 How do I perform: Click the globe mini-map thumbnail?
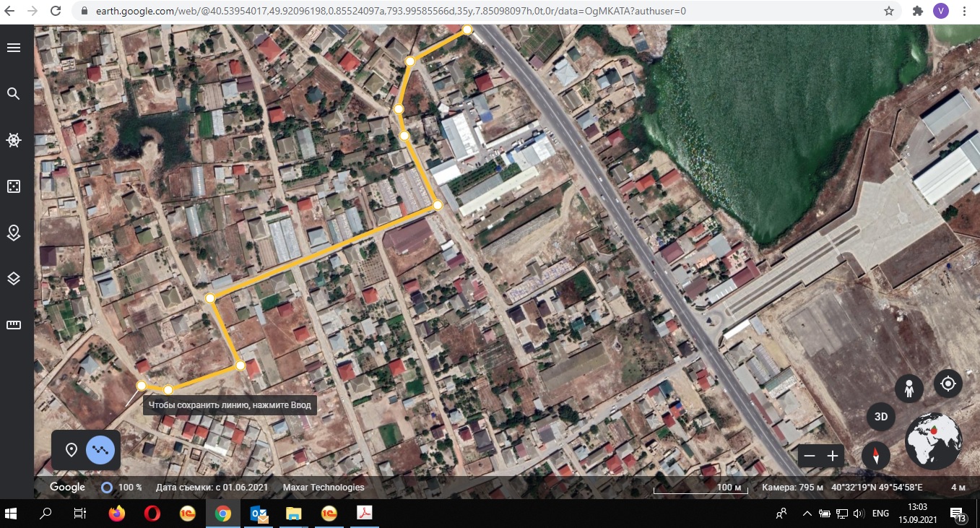[934, 441]
